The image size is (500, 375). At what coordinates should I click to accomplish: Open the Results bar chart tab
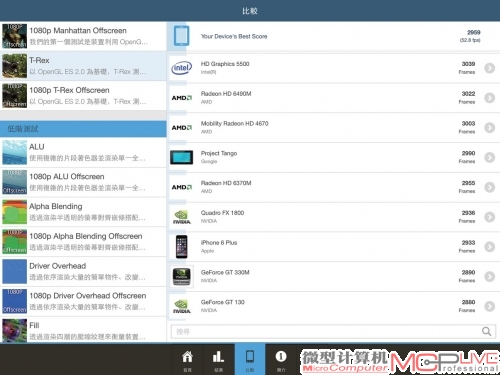tap(218, 357)
